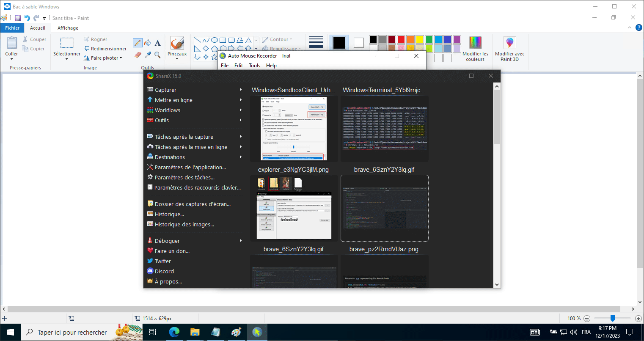Open File Explorer from the taskbar
Screen dimensions: 644x341
pyautogui.click(x=195, y=332)
